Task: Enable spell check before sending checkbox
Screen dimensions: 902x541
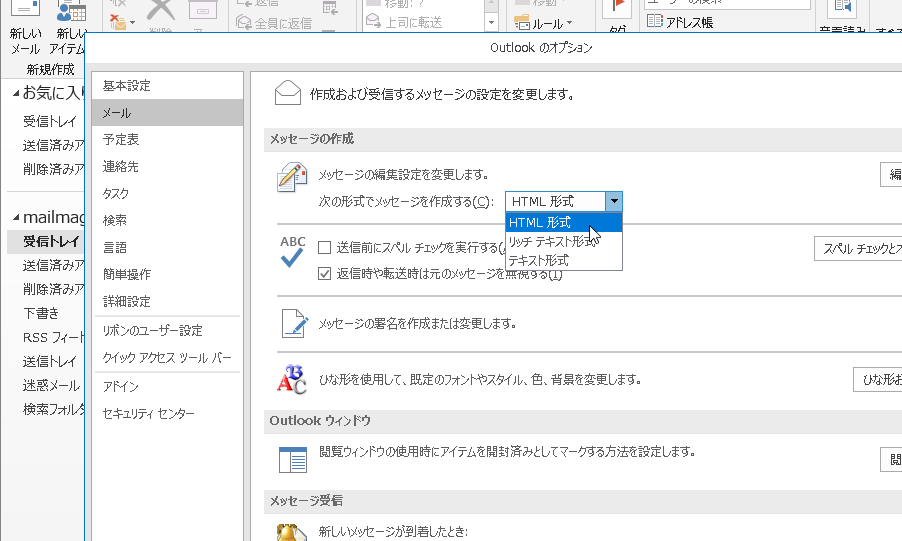Action: (325, 247)
